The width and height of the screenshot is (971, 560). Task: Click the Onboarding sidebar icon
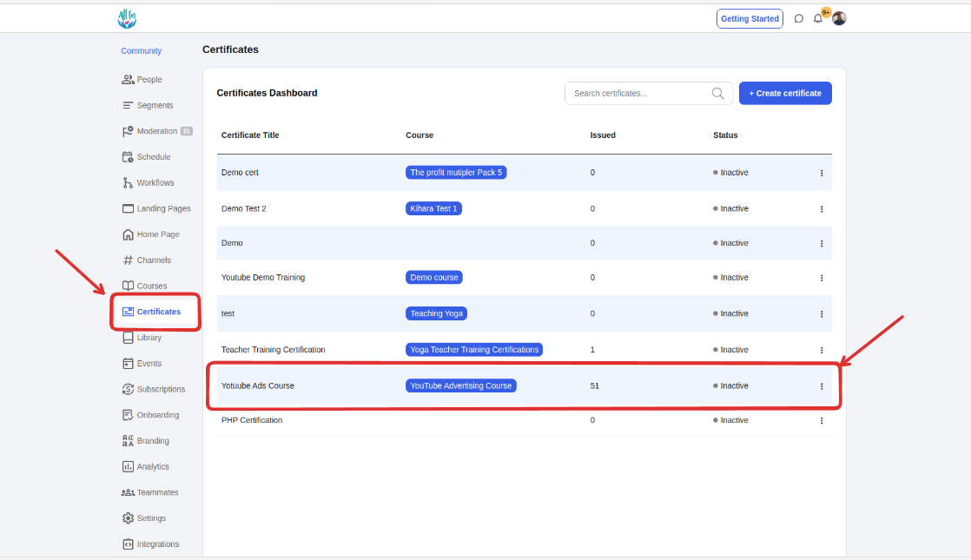[x=128, y=415]
